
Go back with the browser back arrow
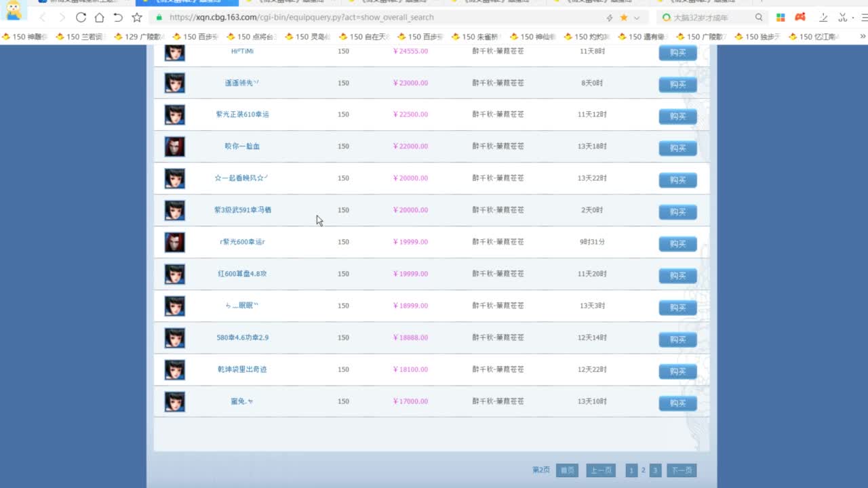tap(43, 17)
